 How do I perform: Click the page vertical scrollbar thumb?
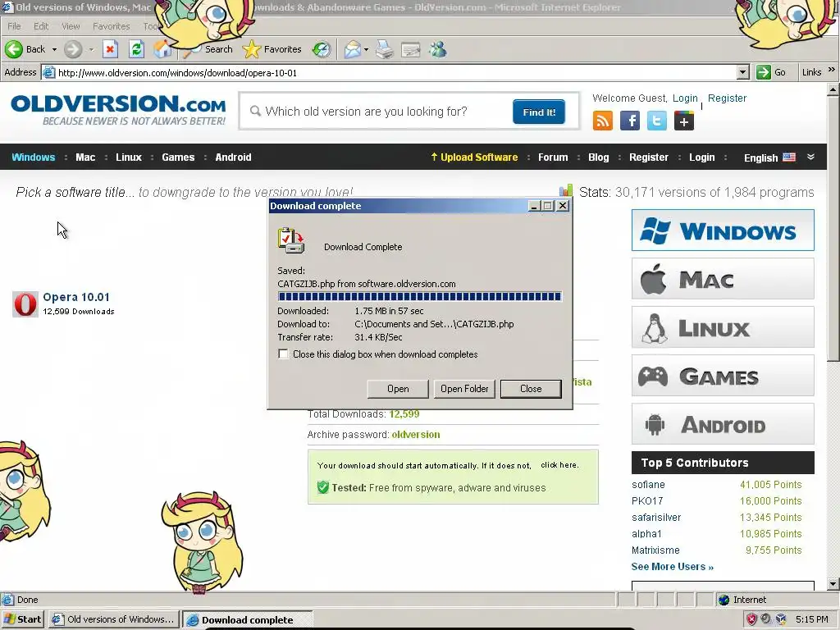coord(833,229)
